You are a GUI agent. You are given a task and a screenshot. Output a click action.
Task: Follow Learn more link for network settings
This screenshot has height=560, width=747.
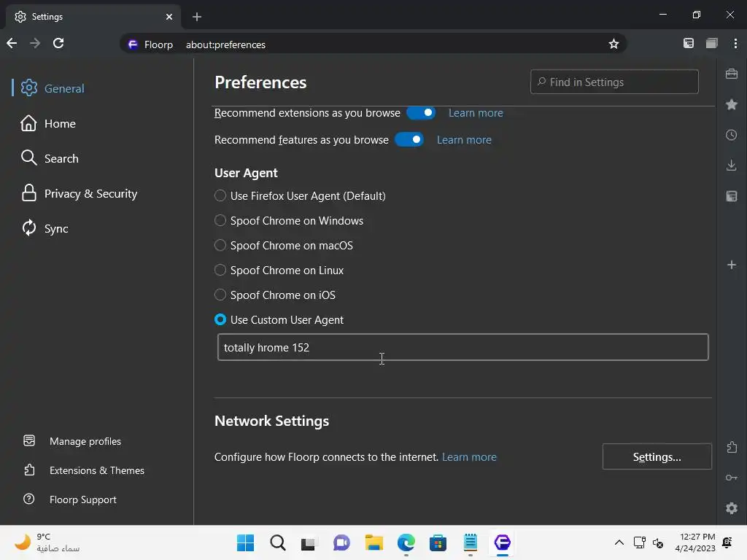point(469,457)
